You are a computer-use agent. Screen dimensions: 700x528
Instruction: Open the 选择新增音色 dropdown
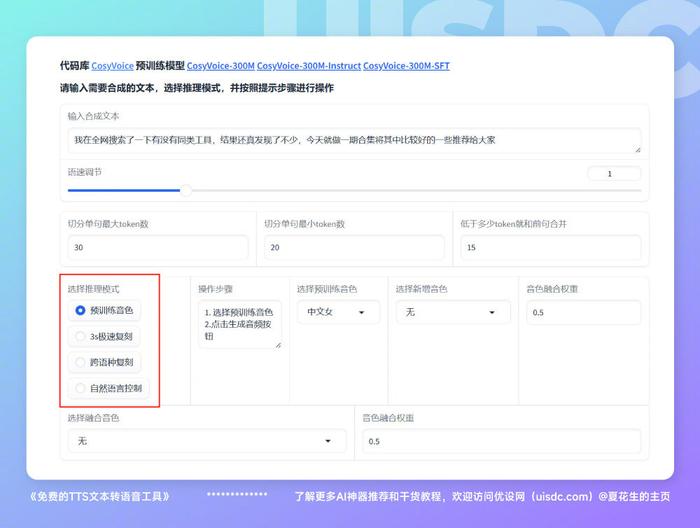pyautogui.click(x=453, y=312)
